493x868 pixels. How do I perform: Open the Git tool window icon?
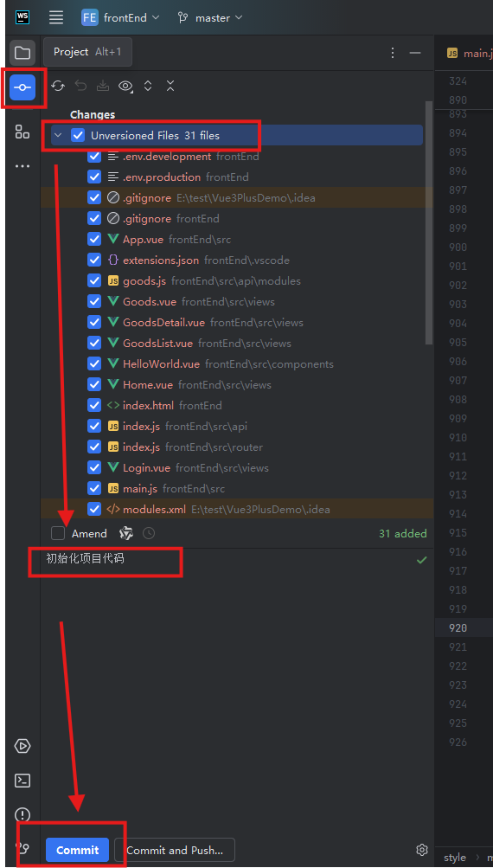coord(22,848)
